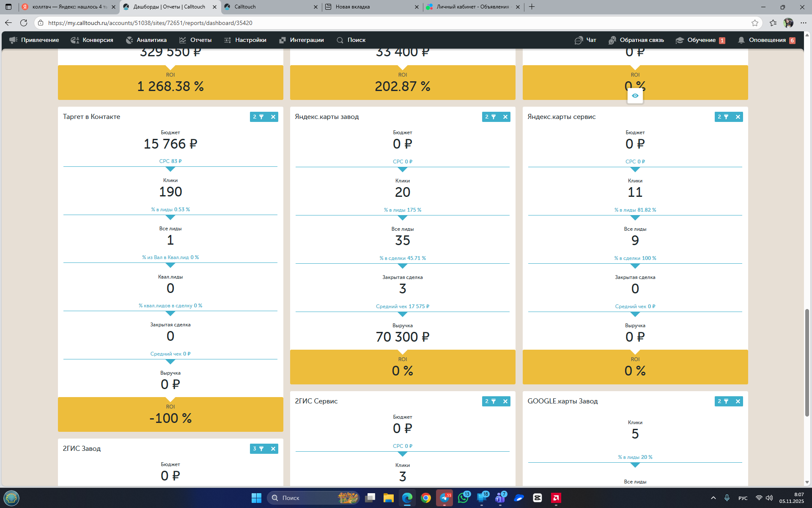
Task: Open the Обучение section
Action: (x=700, y=40)
